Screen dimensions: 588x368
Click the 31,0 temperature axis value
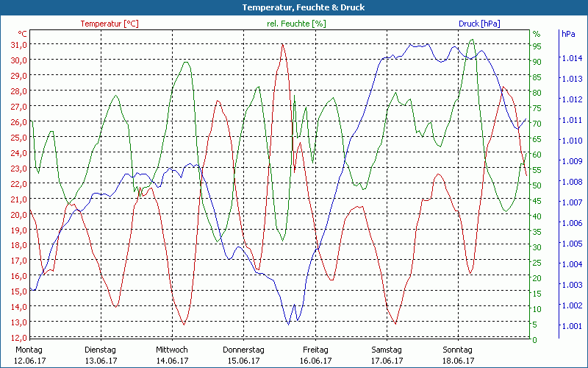pos(18,44)
